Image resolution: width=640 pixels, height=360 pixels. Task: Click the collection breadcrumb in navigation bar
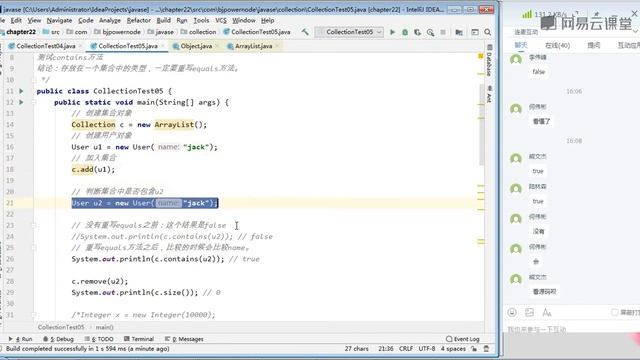pos(198,32)
